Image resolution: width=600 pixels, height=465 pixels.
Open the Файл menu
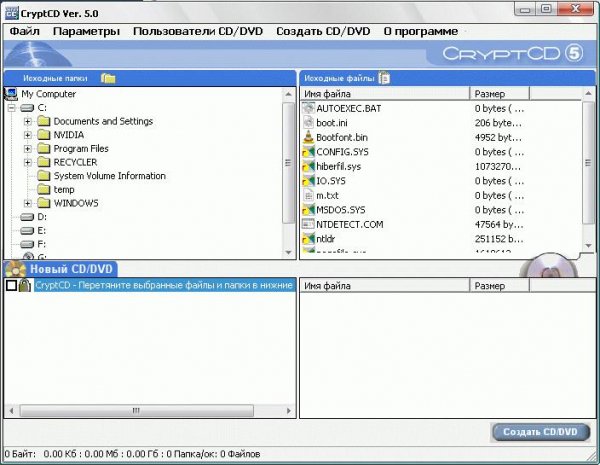[24, 31]
